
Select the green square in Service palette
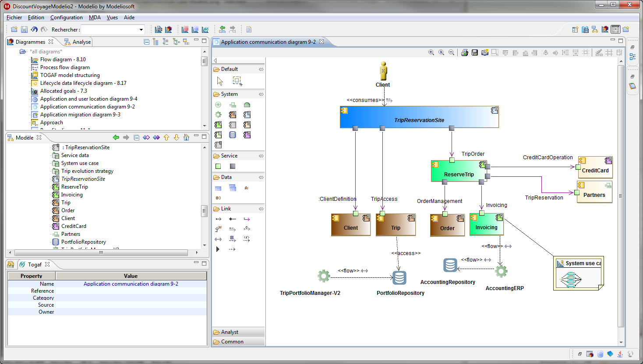(x=218, y=166)
